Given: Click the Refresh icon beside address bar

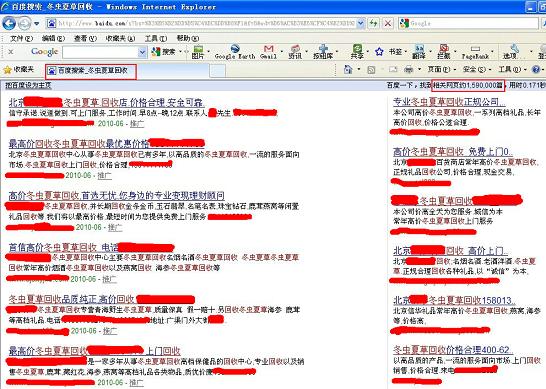Looking at the screenshot, I should pyautogui.click(x=374, y=23).
